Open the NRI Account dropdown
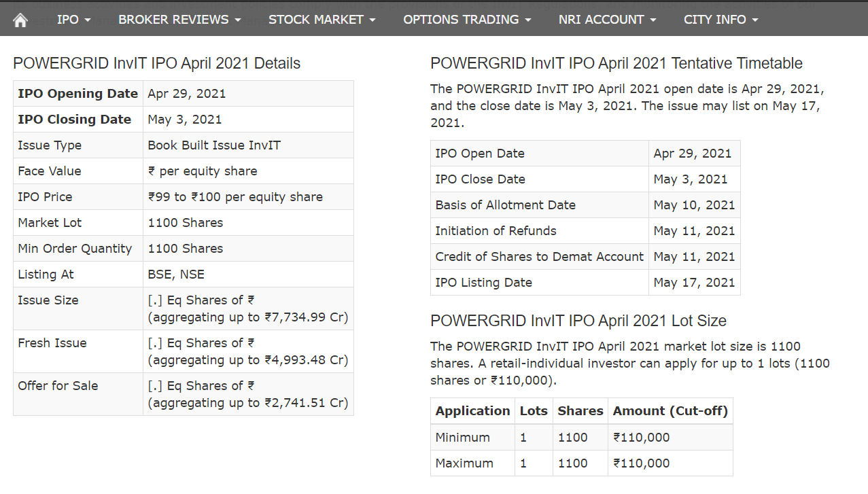This screenshot has width=868, height=494. coord(608,20)
